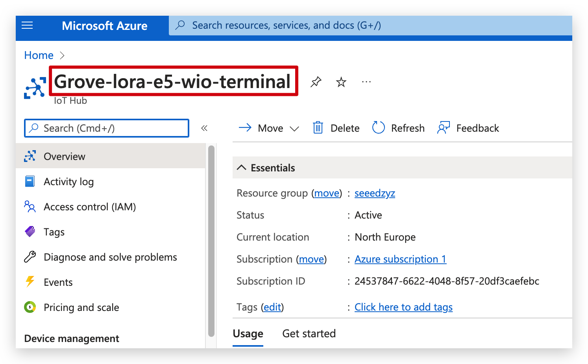Click the Access control people icon
Image resolution: width=588 pixels, height=364 pixels.
(x=30, y=206)
